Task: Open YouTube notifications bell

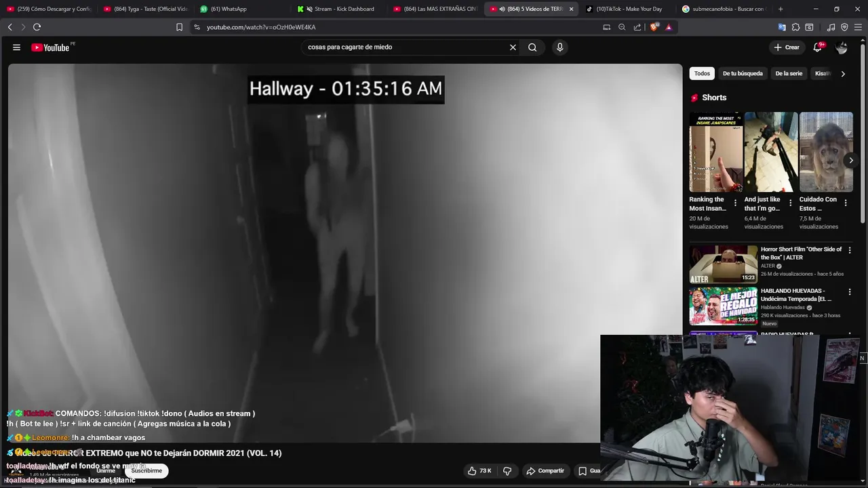Action: click(x=818, y=47)
